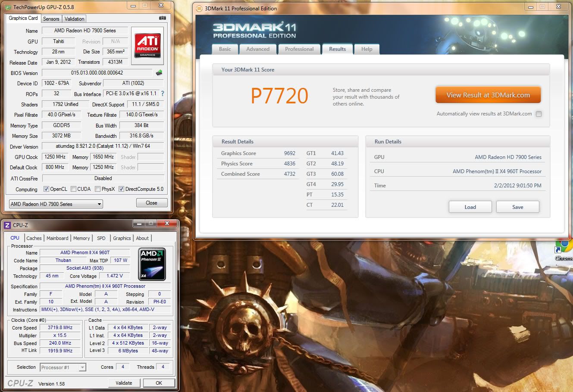
Task: Click the Core Speed 3719.8 MHz field
Action: [60, 327]
